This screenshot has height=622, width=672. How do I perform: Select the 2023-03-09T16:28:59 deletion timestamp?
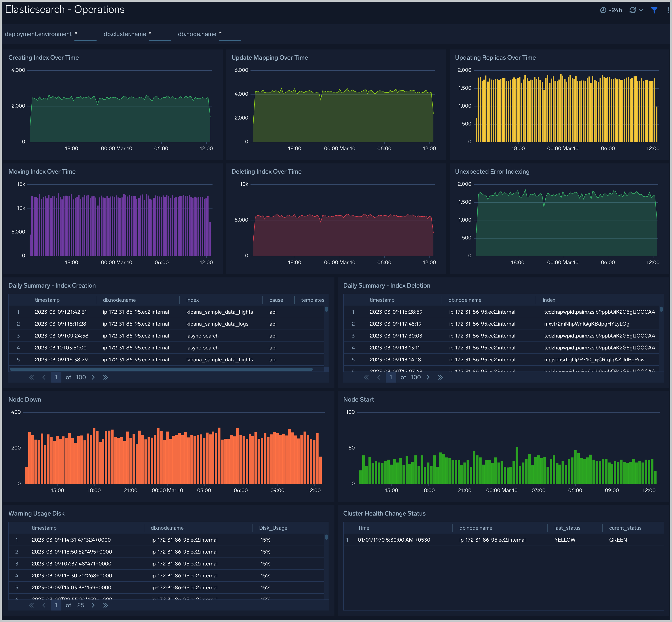pyautogui.click(x=396, y=312)
